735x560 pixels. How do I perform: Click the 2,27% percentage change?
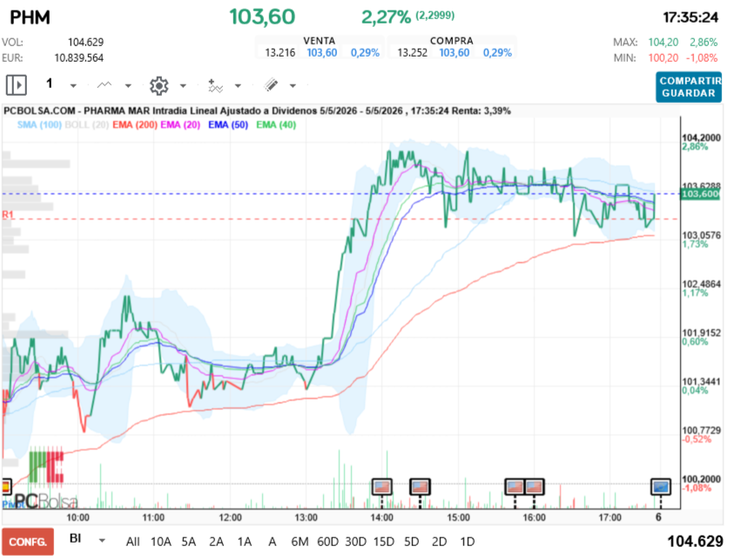tap(387, 17)
